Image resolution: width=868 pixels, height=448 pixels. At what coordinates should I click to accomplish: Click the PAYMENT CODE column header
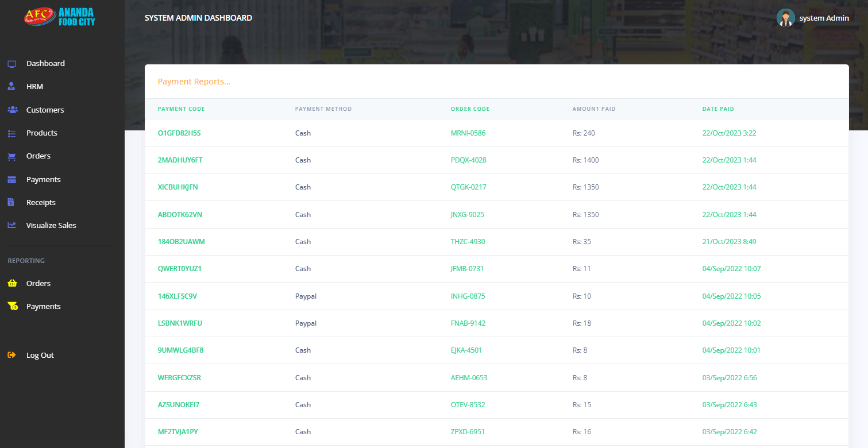click(x=180, y=109)
